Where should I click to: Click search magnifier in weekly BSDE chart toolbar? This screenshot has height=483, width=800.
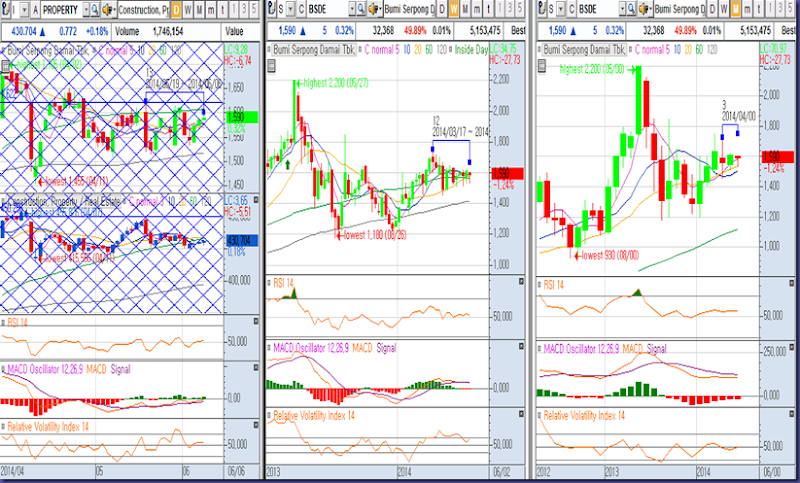[x=361, y=9]
